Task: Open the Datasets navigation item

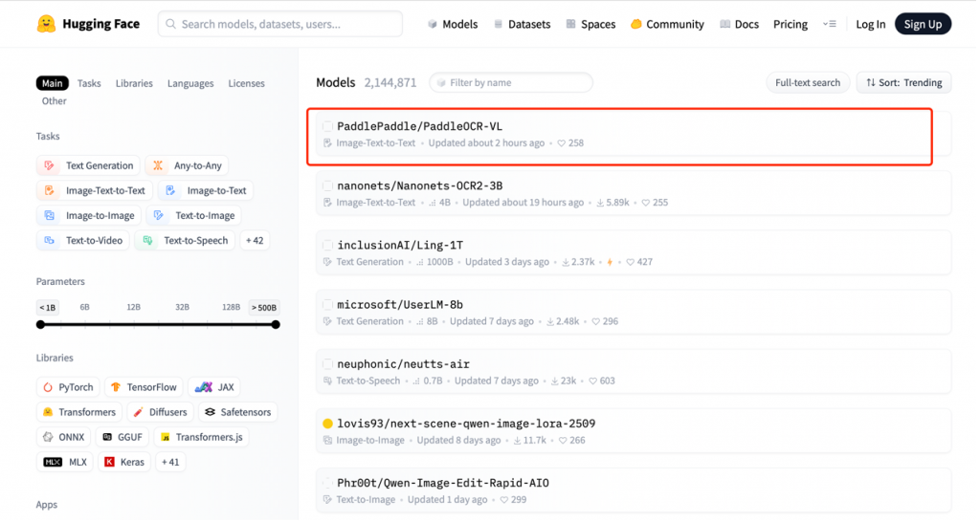Action: point(522,24)
